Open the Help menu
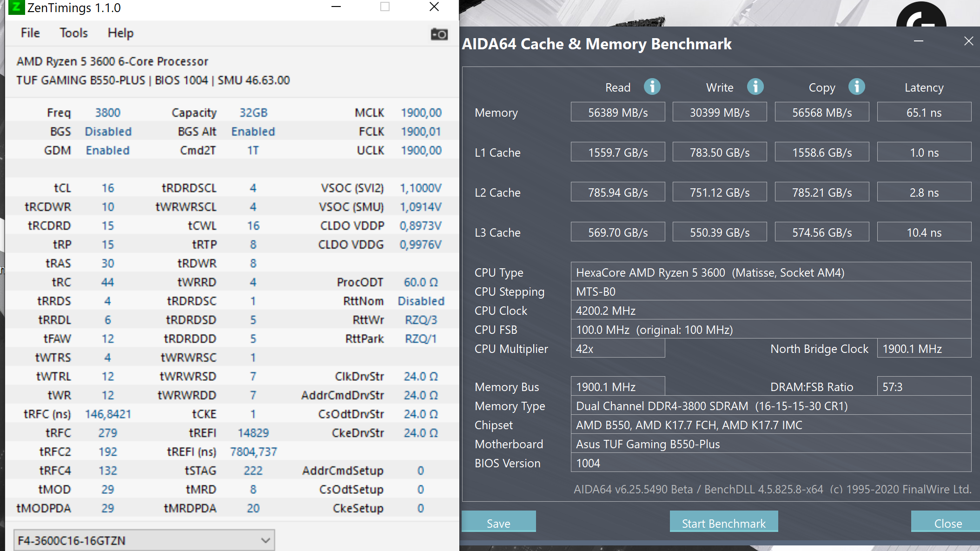Image resolution: width=980 pixels, height=551 pixels. point(120,33)
